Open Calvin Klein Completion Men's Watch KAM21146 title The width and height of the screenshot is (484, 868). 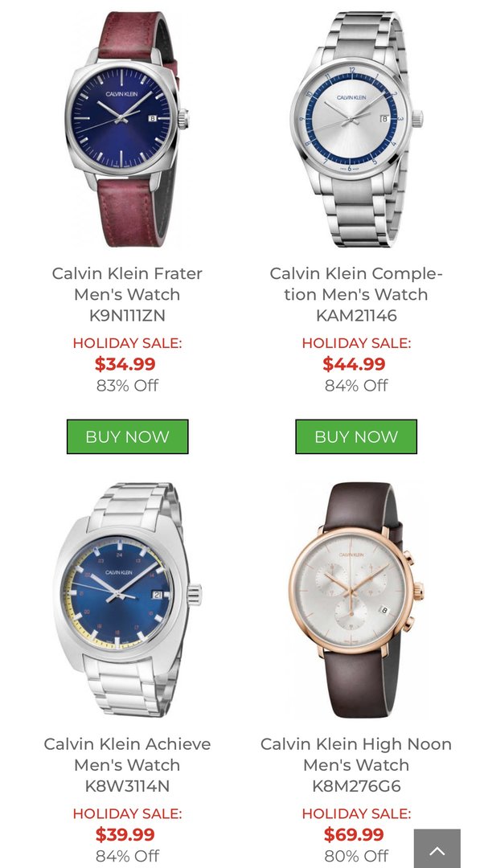click(356, 294)
